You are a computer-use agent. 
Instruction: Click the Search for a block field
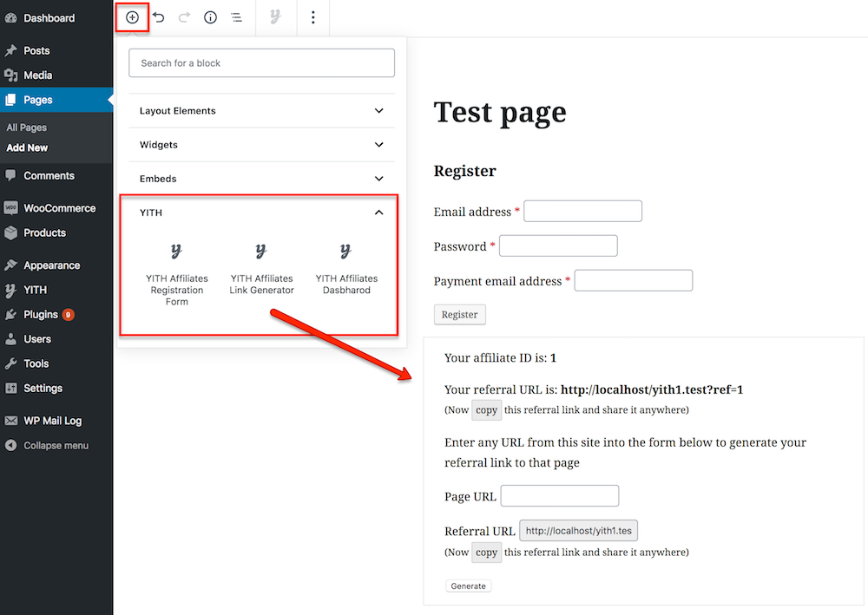pyautogui.click(x=261, y=62)
